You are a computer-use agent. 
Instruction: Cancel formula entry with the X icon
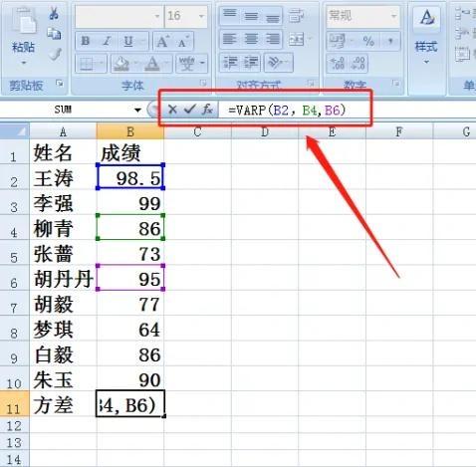point(172,110)
